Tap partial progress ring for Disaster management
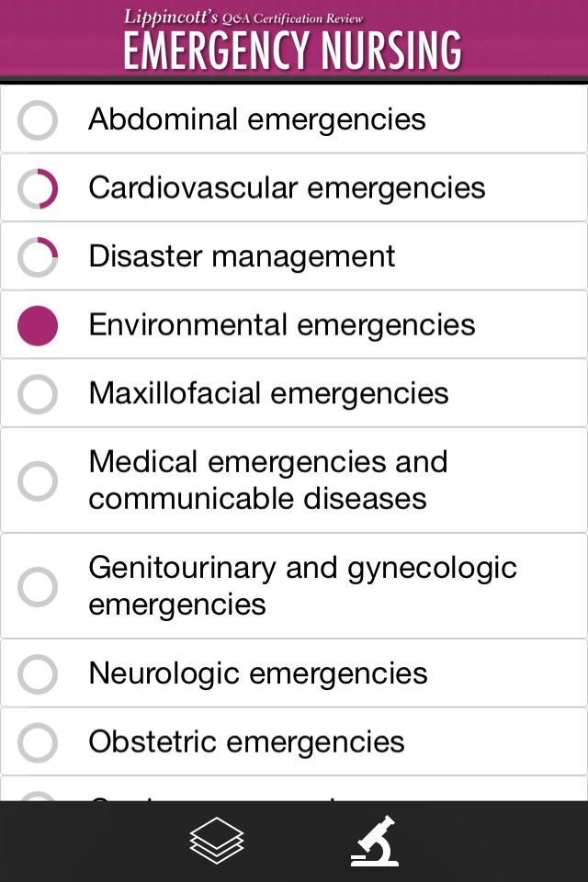The image size is (588, 882). [x=38, y=257]
